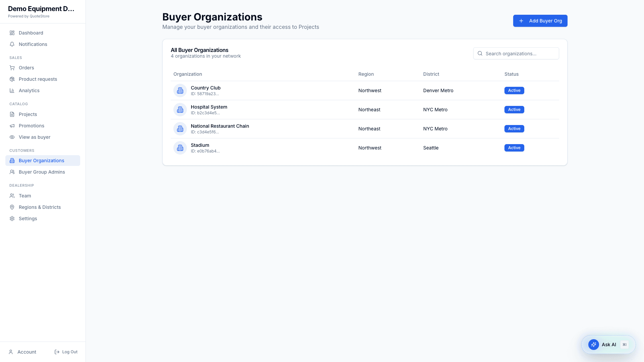644x362 pixels.
Task: Click the Account person icon
Action: click(11, 352)
